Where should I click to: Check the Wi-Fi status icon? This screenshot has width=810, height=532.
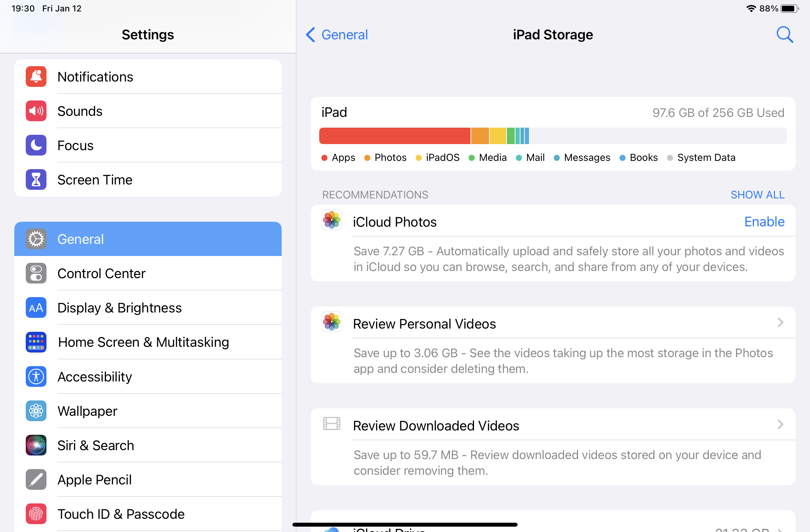(751, 9)
